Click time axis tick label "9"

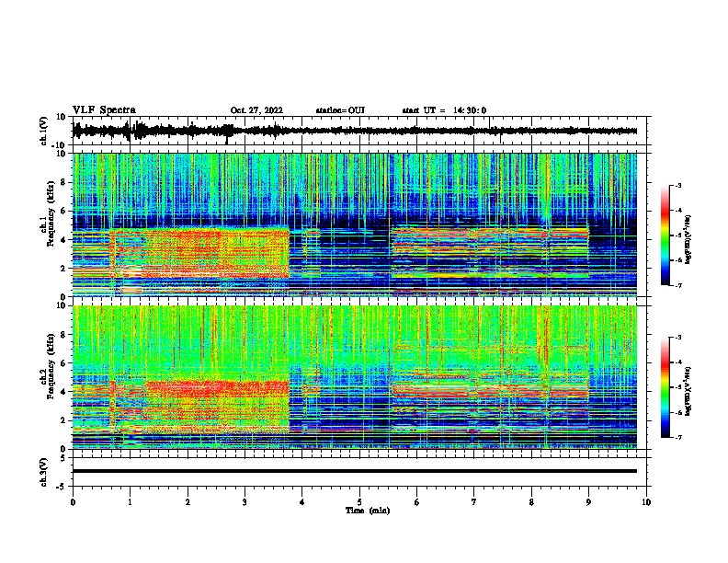point(588,502)
